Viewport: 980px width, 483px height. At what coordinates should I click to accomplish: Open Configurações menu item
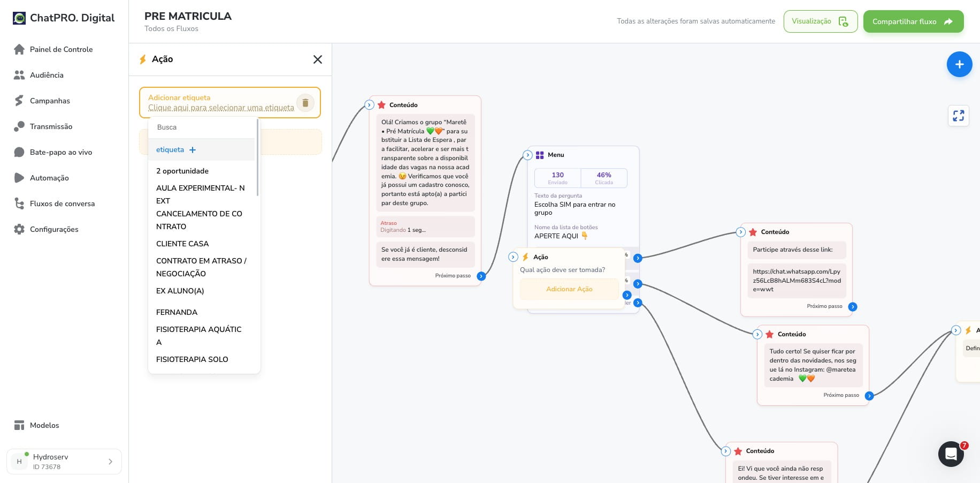click(54, 229)
